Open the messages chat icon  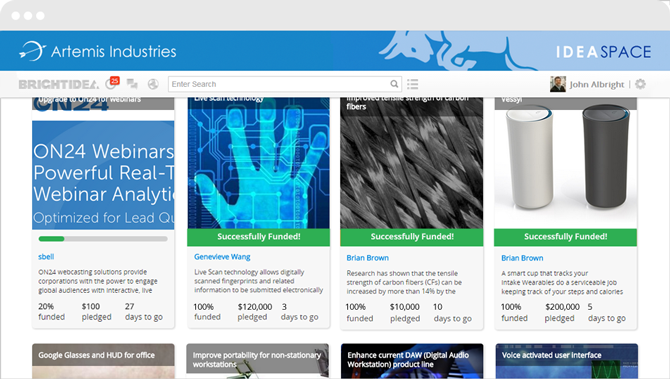[132, 84]
